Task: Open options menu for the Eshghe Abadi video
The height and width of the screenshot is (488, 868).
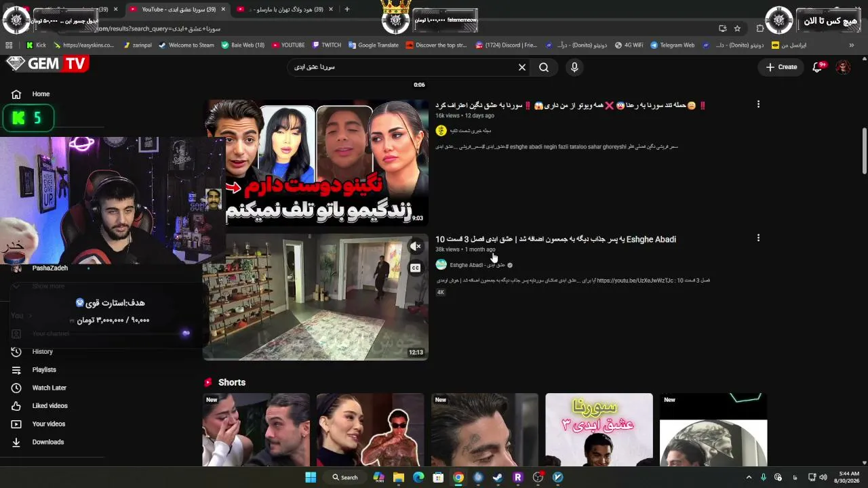Action: click(x=758, y=238)
